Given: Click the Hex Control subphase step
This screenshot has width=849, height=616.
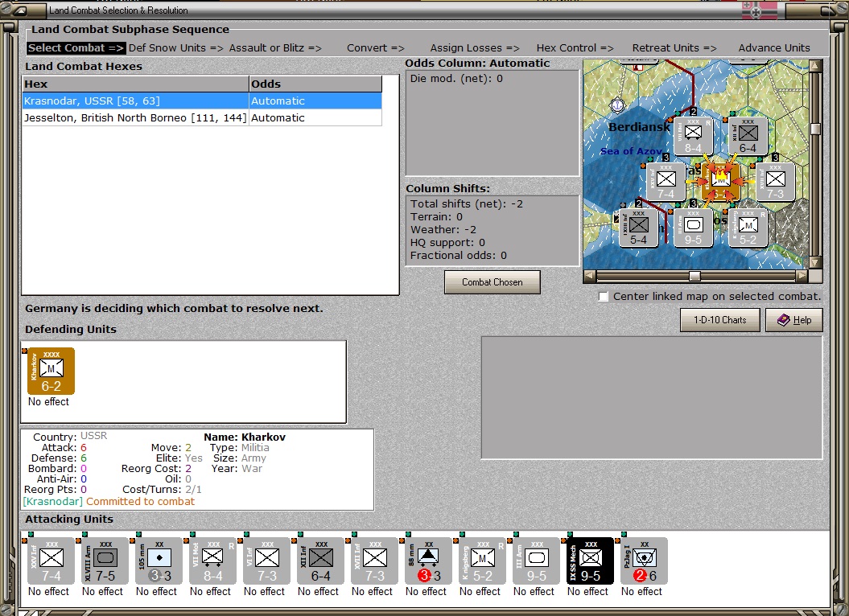Looking at the screenshot, I should point(575,47).
